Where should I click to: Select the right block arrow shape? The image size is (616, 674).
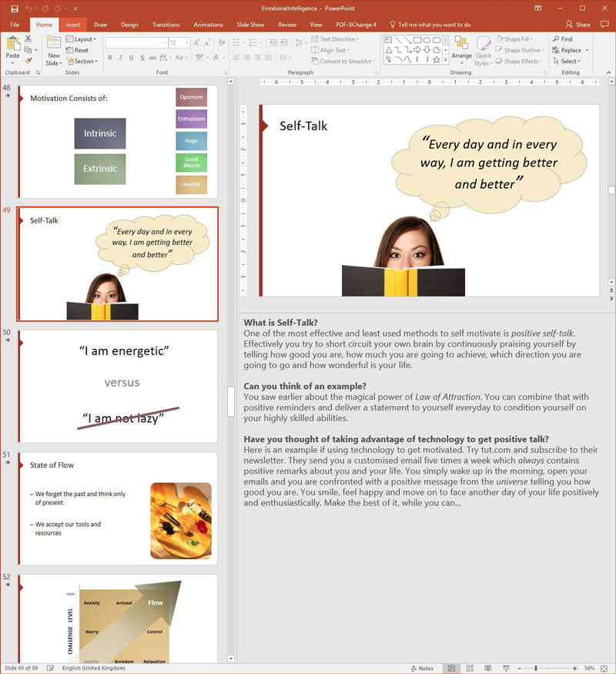pyautogui.click(x=417, y=50)
